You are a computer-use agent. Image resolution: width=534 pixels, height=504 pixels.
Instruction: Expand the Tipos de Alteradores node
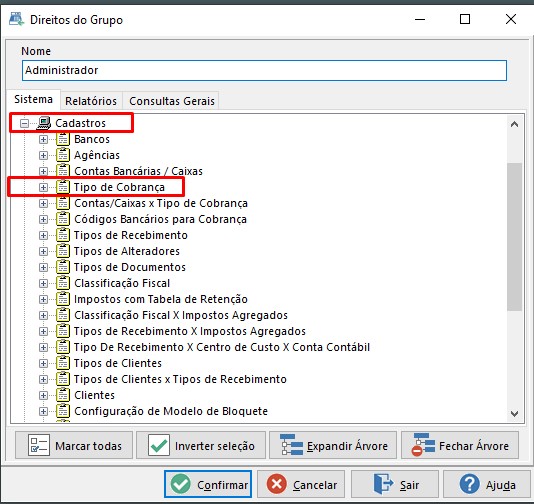point(43,251)
